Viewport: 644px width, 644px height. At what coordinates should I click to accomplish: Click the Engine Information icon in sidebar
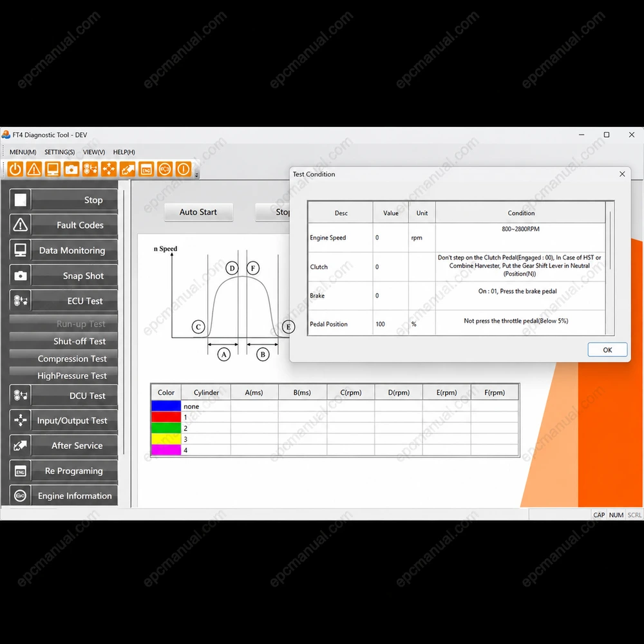click(20, 496)
